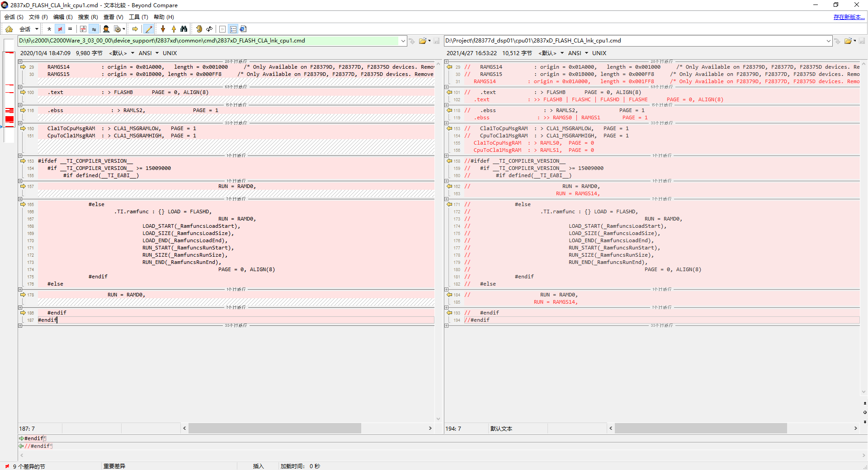Toggle Show Differences (≠) filter
This screenshot has width=868, height=470.
60,29
